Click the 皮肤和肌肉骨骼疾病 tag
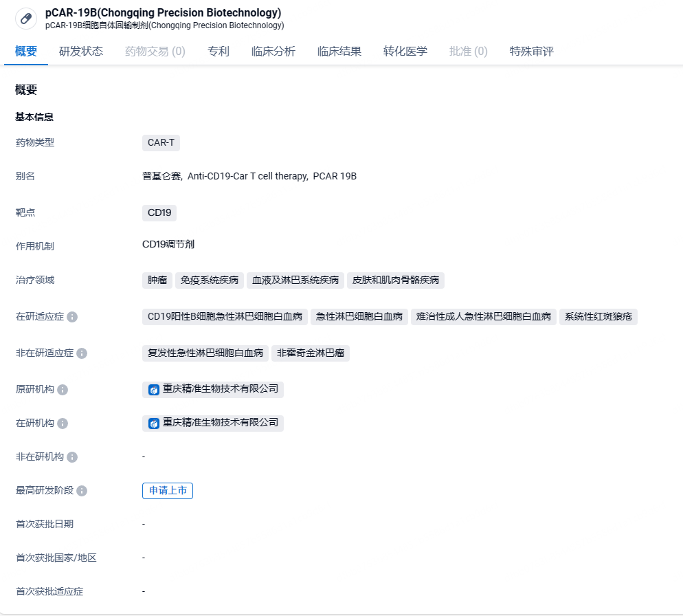This screenshot has width=683, height=616. (x=396, y=280)
